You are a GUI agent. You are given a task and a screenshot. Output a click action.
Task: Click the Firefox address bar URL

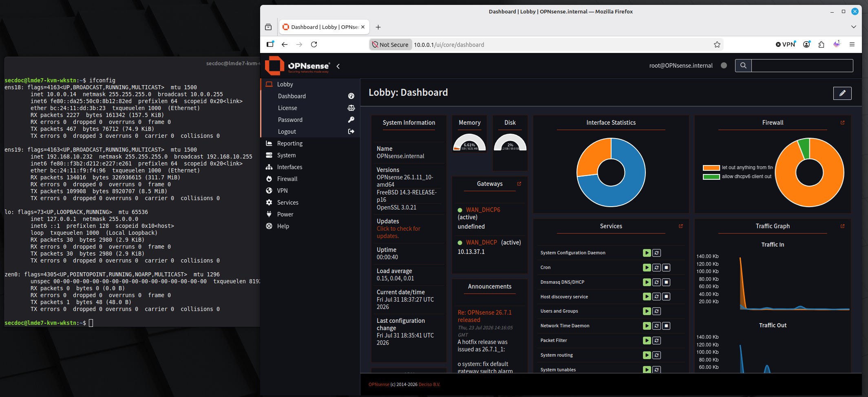coord(449,45)
